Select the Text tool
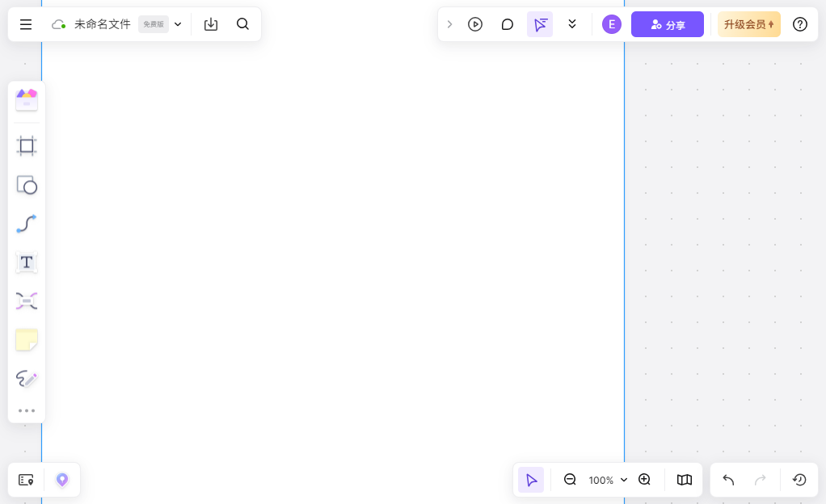Screen dimensions: 826x504 tap(27, 262)
